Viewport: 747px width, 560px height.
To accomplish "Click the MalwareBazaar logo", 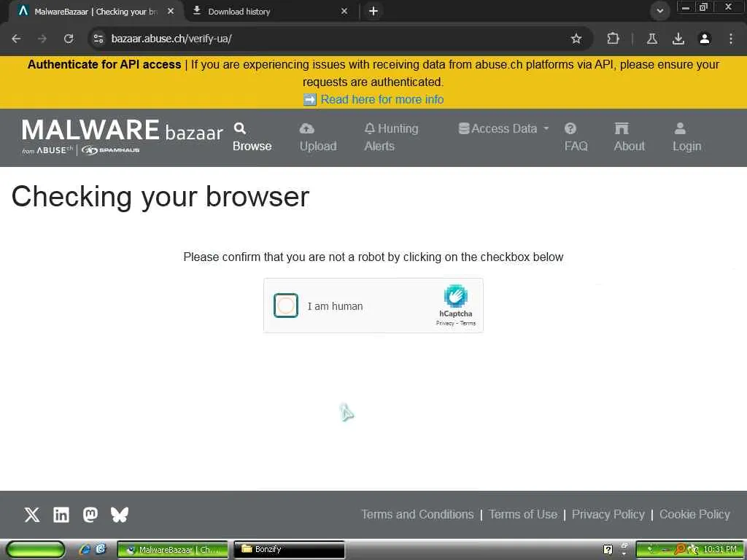I will click(122, 136).
